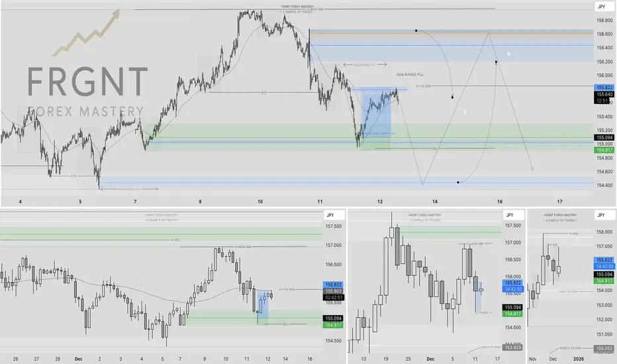Open JPY currency selector on chart with 2026 axis

(x=604, y=215)
